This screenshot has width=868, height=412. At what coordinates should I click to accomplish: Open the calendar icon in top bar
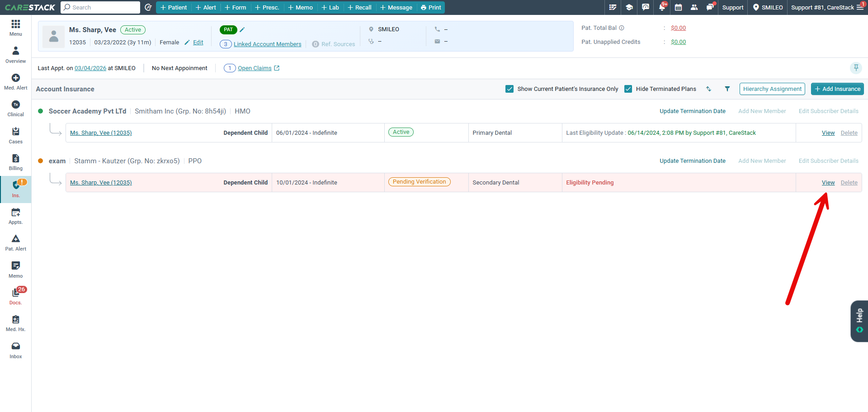[x=678, y=7]
